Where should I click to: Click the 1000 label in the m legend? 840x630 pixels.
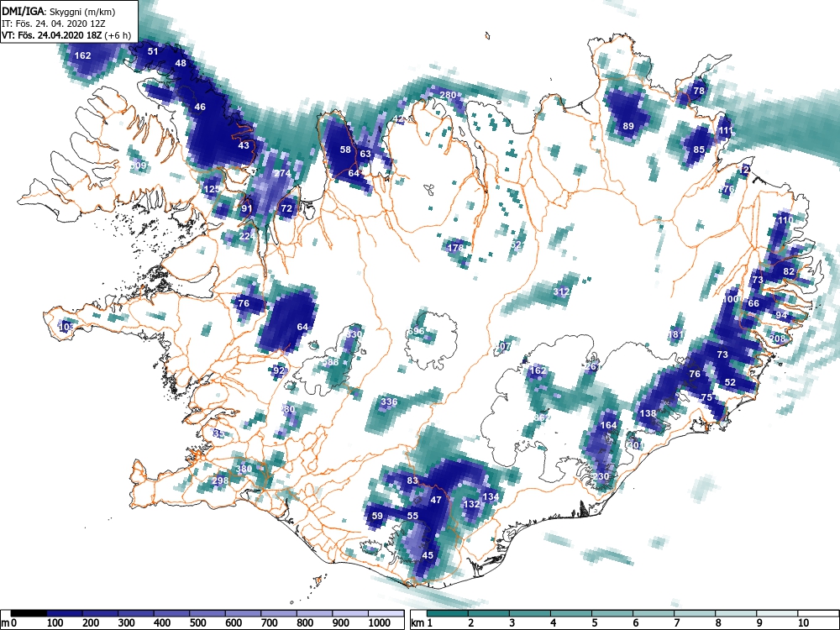coord(380,623)
